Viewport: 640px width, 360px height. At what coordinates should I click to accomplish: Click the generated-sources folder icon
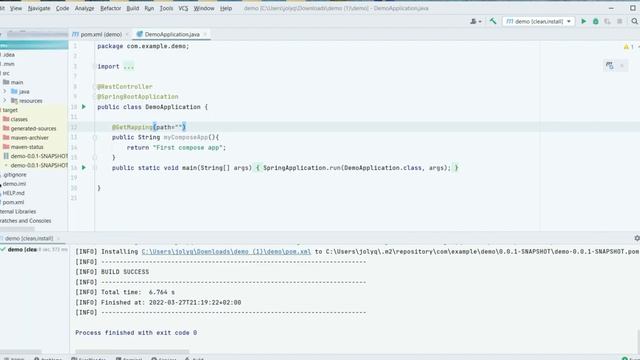click(6, 128)
